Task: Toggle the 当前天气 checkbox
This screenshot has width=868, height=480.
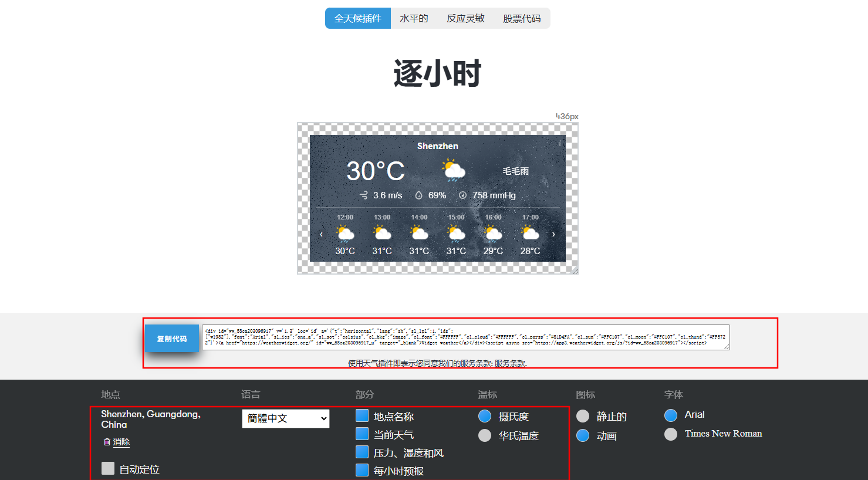Action: [x=362, y=434]
